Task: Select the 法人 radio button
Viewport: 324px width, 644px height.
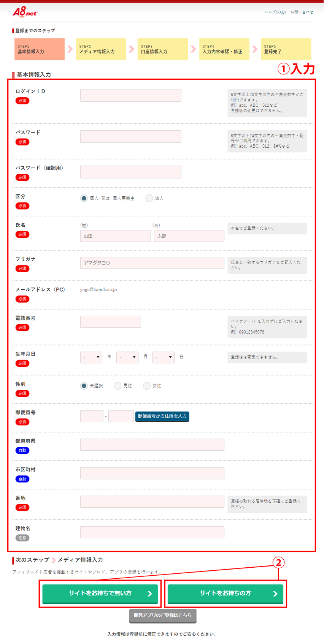Action: pos(149,198)
